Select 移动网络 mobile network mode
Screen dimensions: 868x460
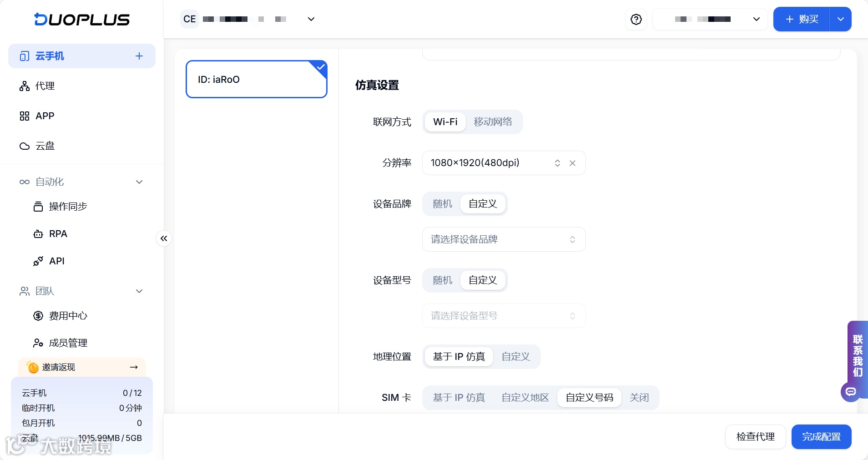coord(493,122)
